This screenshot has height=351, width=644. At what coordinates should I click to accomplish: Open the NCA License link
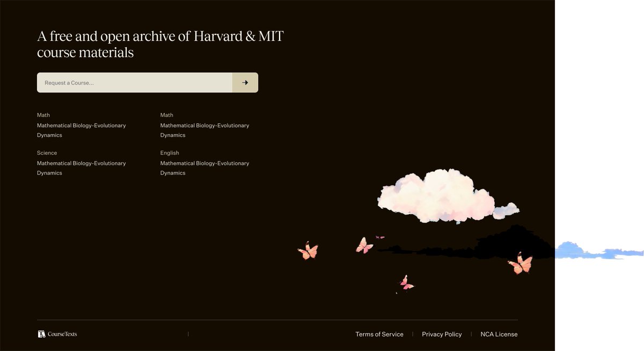(499, 334)
